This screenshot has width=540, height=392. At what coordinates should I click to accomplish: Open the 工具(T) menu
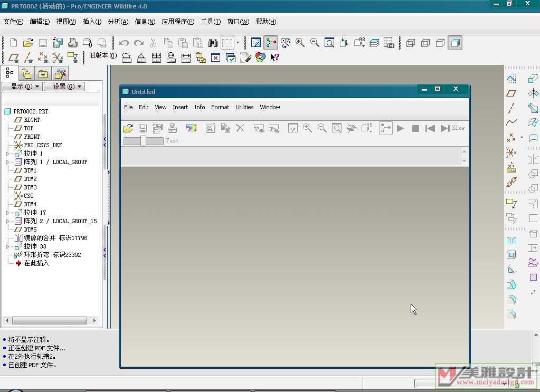pos(211,21)
